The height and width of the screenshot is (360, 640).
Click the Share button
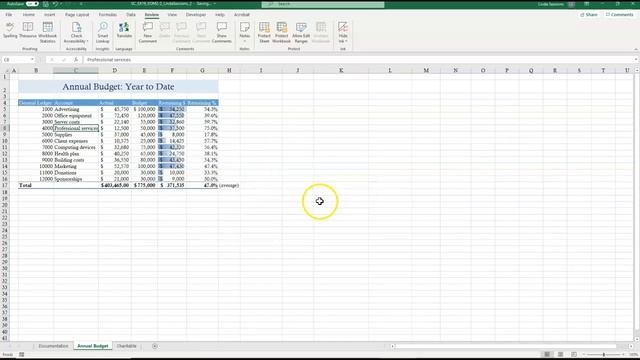point(589,15)
